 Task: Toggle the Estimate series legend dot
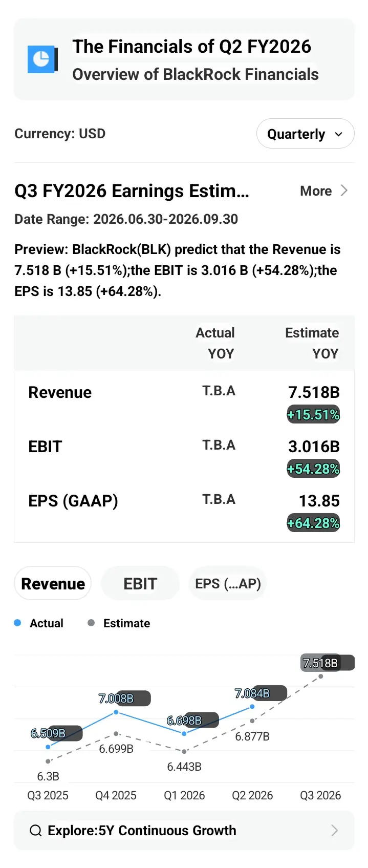point(91,623)
